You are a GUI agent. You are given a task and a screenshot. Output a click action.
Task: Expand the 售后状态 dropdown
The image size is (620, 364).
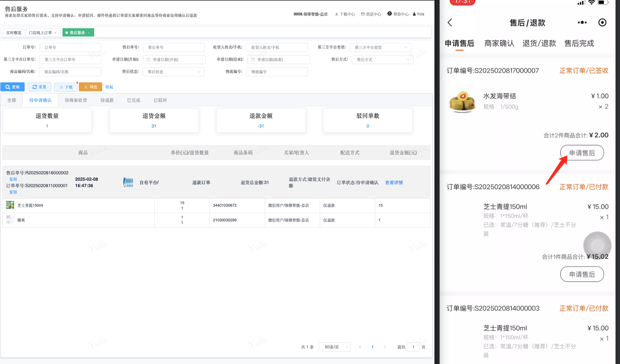coord(173,72)
